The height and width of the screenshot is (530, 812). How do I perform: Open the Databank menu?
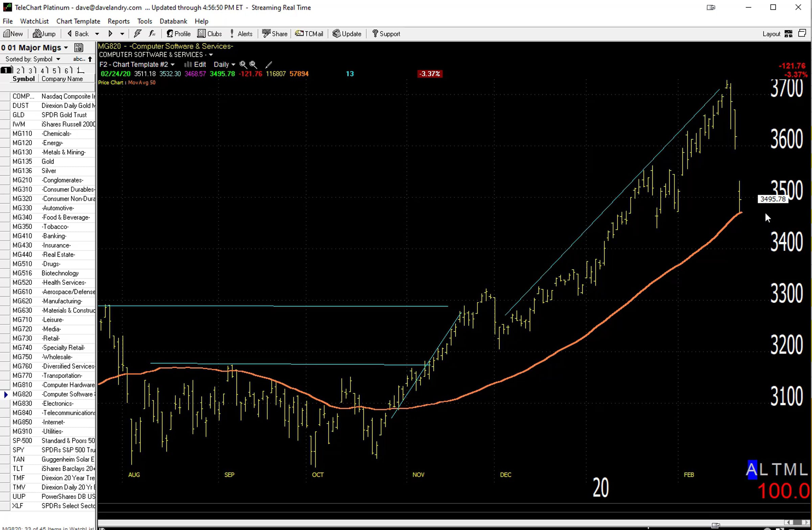[173, 21]
